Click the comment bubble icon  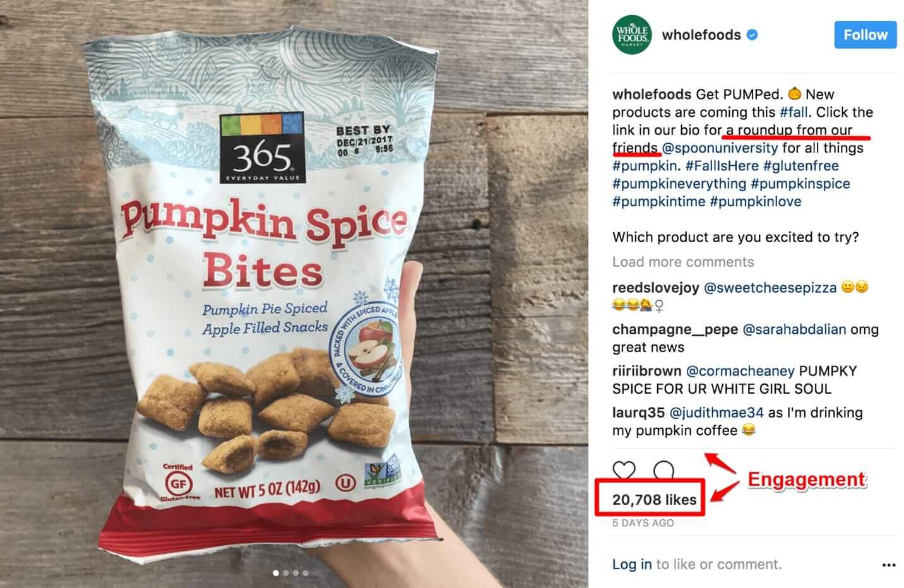coord(663,470)
